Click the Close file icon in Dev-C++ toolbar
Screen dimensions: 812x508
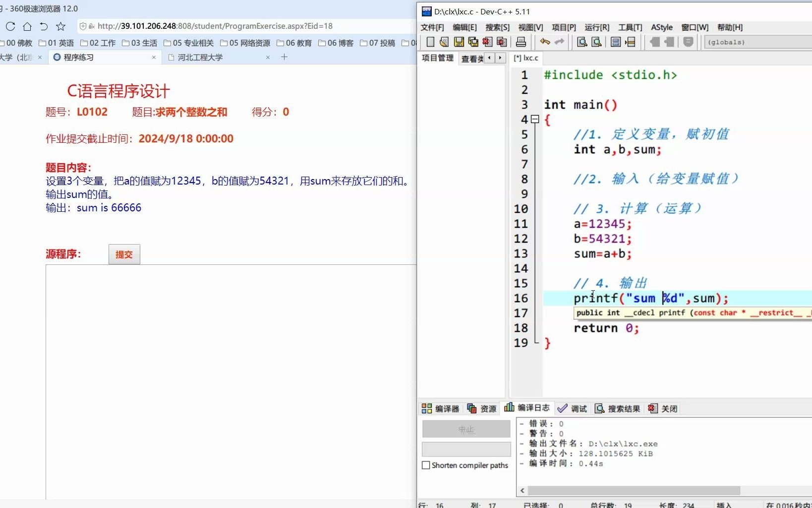pos(488,42)
